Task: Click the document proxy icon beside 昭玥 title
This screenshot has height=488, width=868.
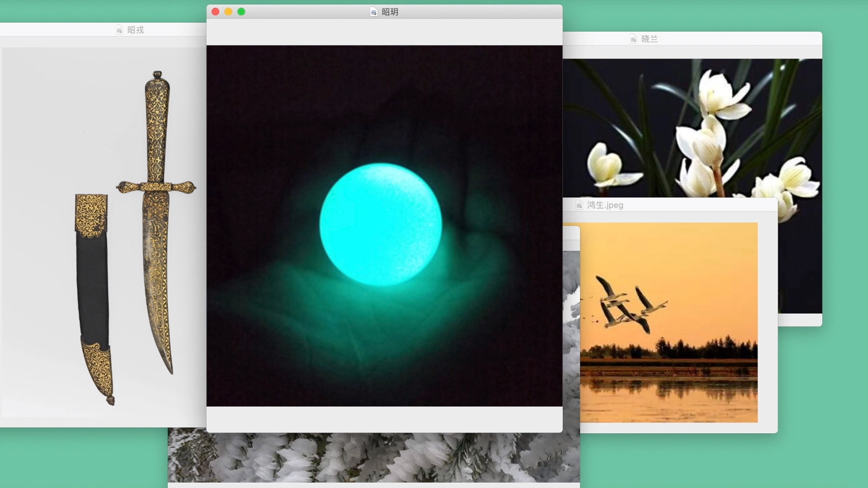Action: click(x=373, y=12)
